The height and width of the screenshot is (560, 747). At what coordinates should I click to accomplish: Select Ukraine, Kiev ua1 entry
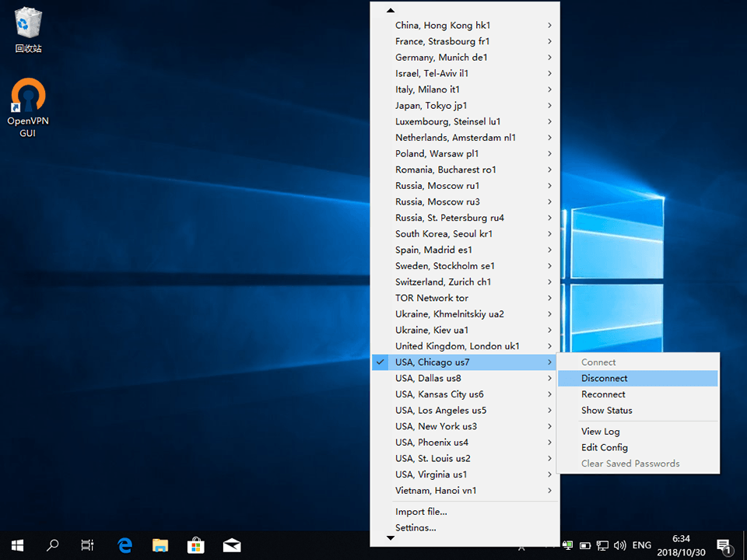(465, 330)
